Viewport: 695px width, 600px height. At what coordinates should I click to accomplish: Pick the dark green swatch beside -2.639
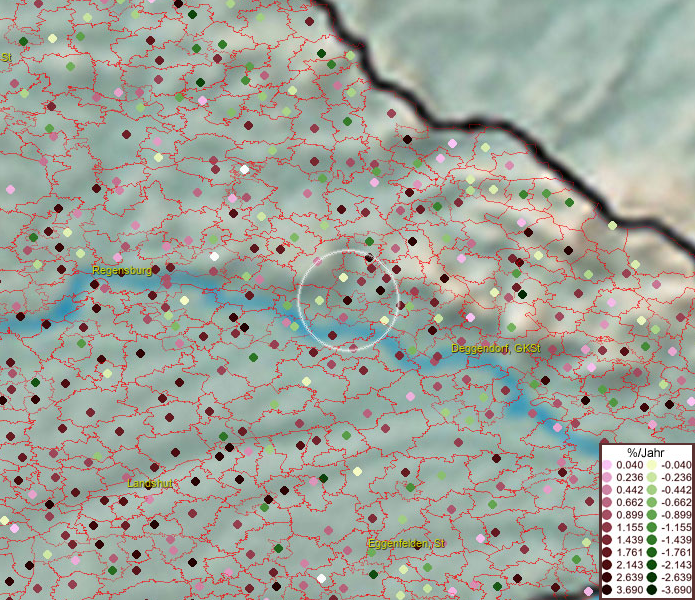point(652,577)
